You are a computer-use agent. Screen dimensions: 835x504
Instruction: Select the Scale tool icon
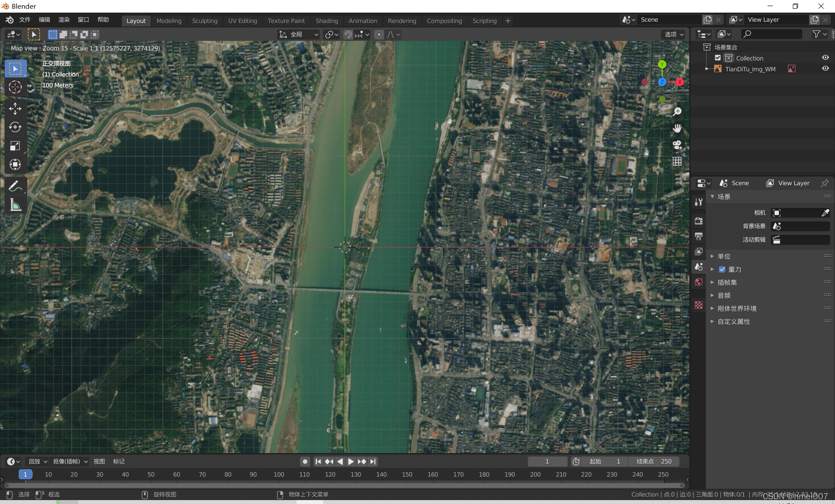point(15,146)
